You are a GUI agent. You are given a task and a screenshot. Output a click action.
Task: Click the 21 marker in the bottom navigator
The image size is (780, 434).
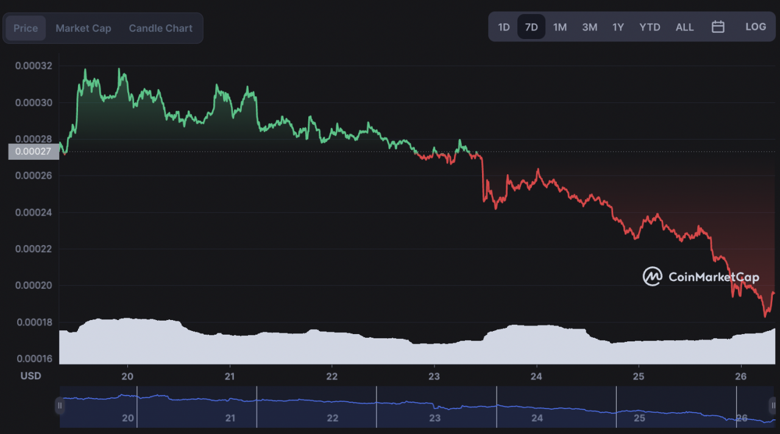click(229, 417)
